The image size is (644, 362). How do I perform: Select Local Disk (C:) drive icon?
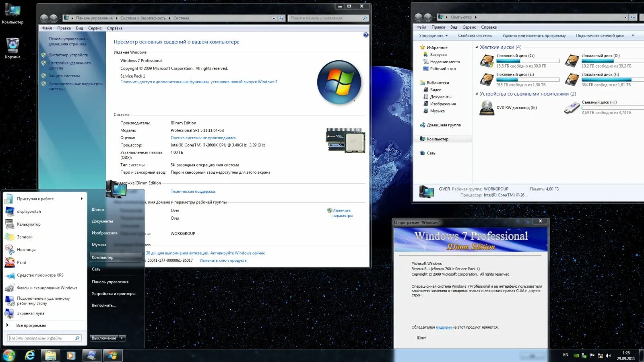tap(487, 61)
